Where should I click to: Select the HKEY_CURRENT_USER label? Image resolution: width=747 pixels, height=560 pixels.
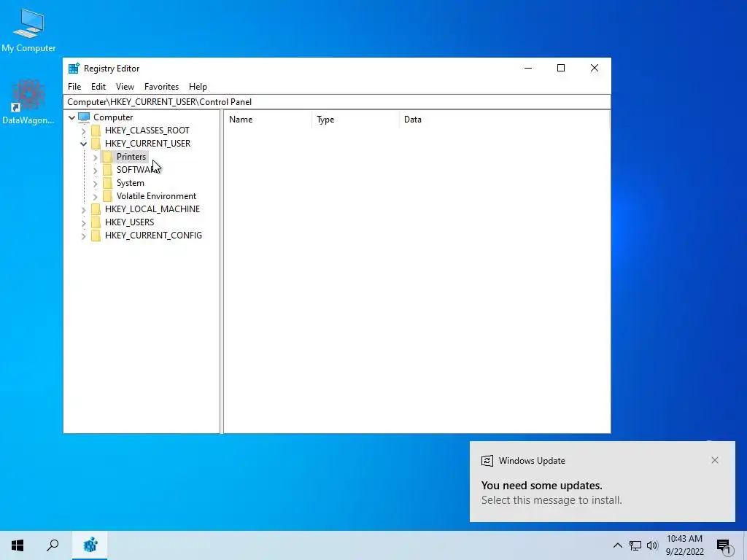click(147, 144)
